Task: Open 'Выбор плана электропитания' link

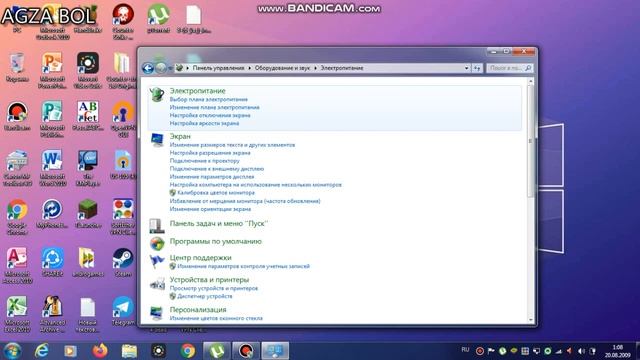Action: [x=209, y=99]
